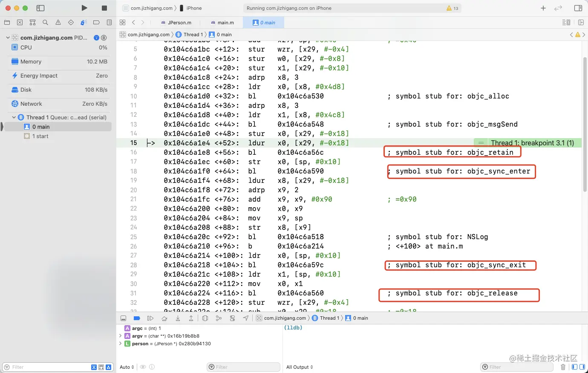Add an editor on the right

tap(581, 23)
